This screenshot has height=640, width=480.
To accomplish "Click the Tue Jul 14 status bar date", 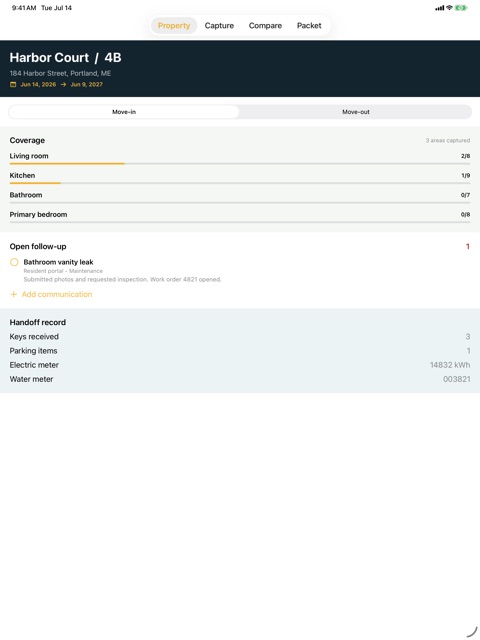I will [x=56, y=8].
